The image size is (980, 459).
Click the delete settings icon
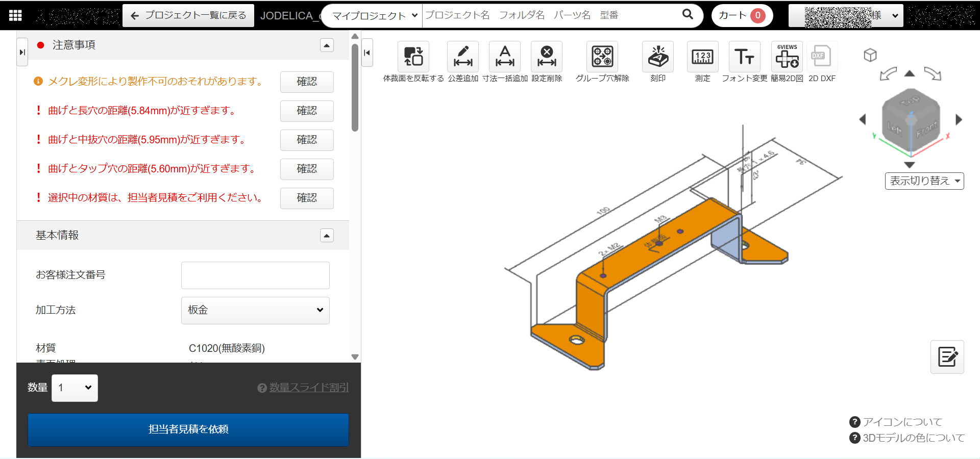point(546,57)
